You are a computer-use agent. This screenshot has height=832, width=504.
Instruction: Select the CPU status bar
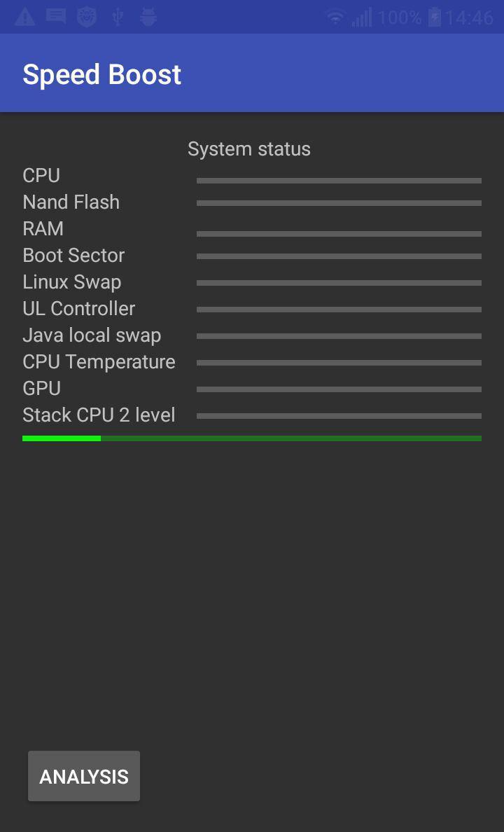[x=339, y=181]
